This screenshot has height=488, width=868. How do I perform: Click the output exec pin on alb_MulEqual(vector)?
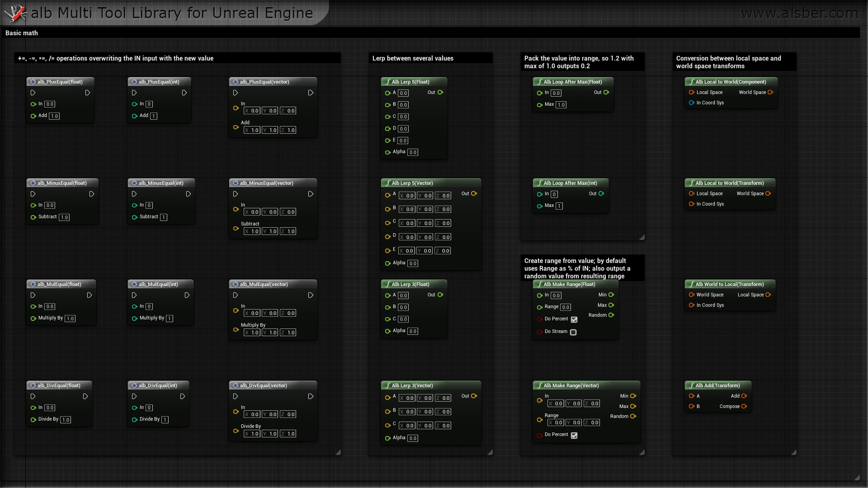click(x=311, y=295)
